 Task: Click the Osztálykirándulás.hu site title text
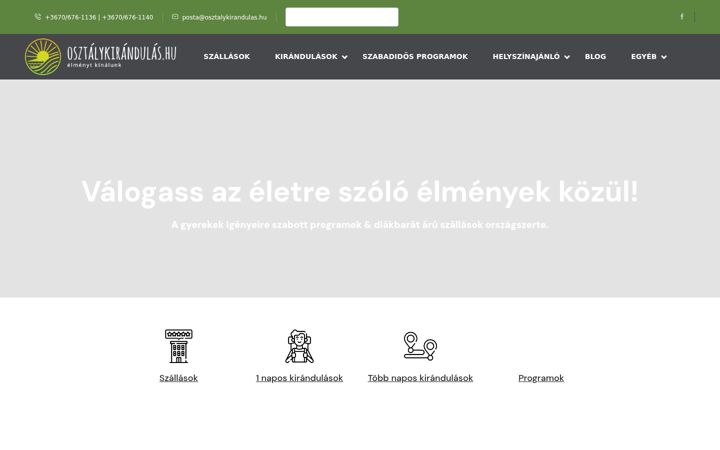[122, 53]
